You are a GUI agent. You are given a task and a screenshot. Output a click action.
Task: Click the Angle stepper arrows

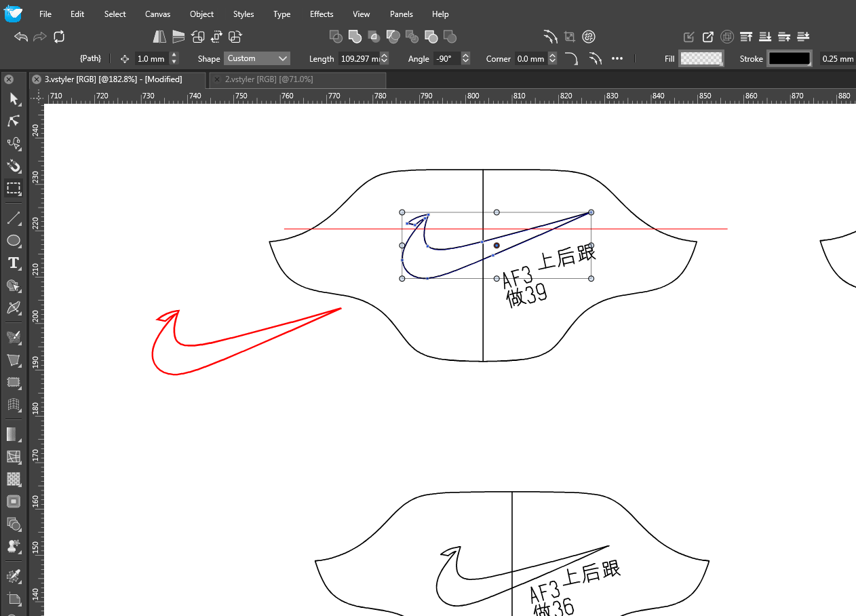click(465, 59)
